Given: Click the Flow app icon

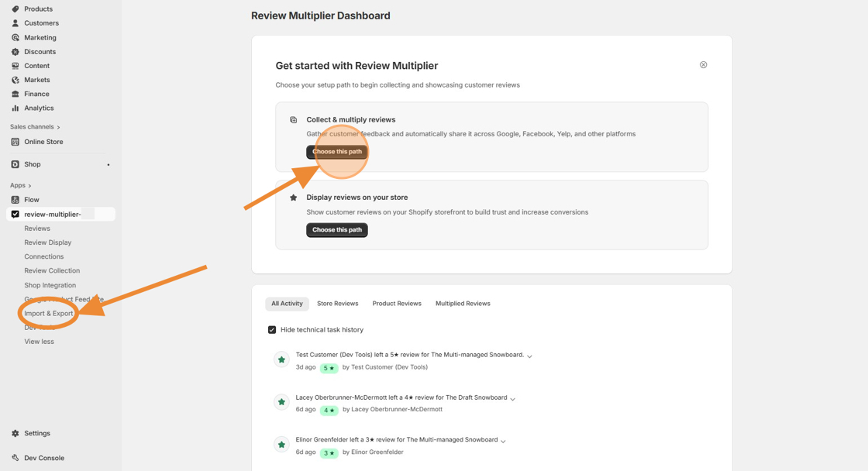Looking at the screenshot, I should click(x=15, y=200).
